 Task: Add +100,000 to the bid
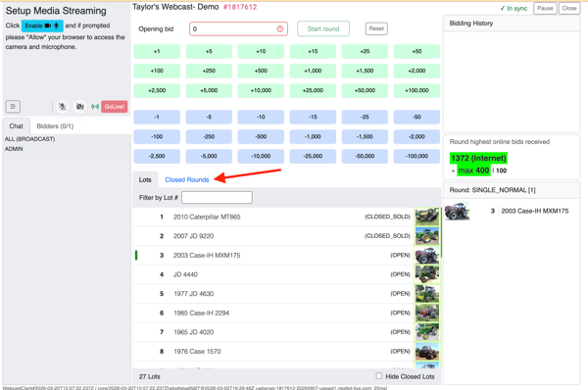416,90
